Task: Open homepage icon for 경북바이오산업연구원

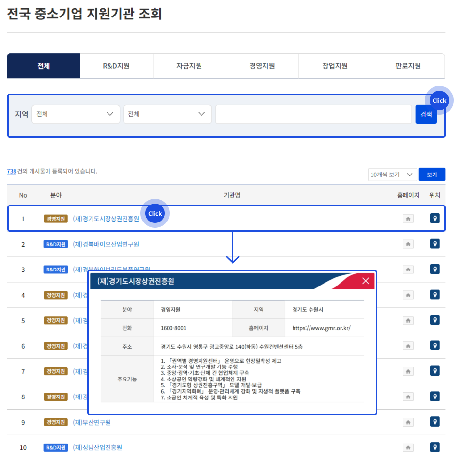Action: tap(408, 244)
